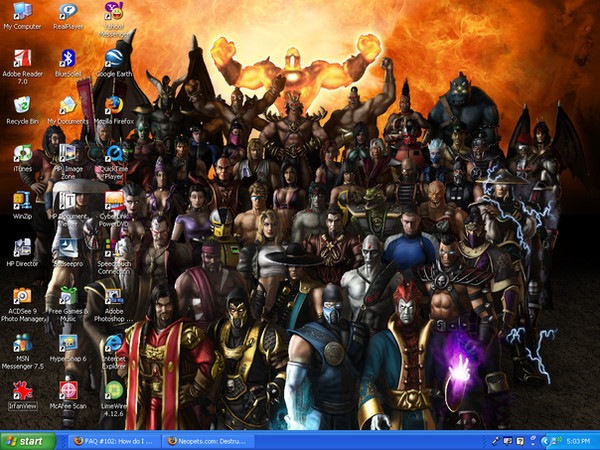Launch Adobe Photoshop from the desktop
The image size is (600, 450).
114,304
